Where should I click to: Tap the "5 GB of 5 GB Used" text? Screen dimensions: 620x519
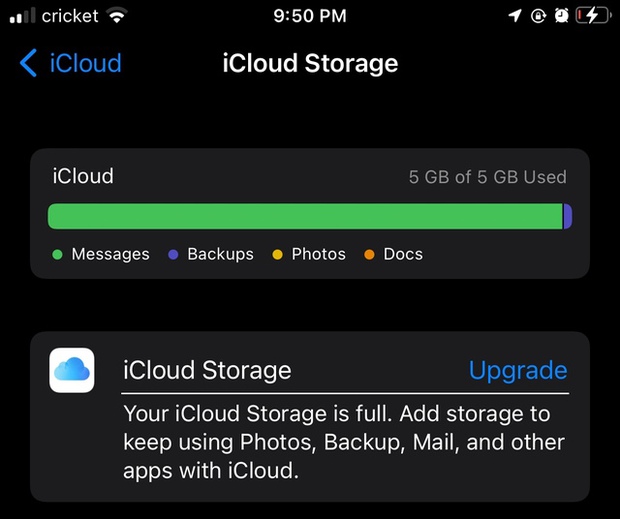(x=487, y=178)
